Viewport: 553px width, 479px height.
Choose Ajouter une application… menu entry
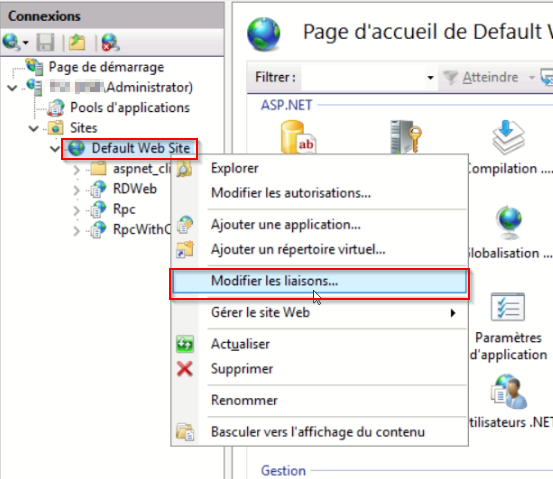320,224
